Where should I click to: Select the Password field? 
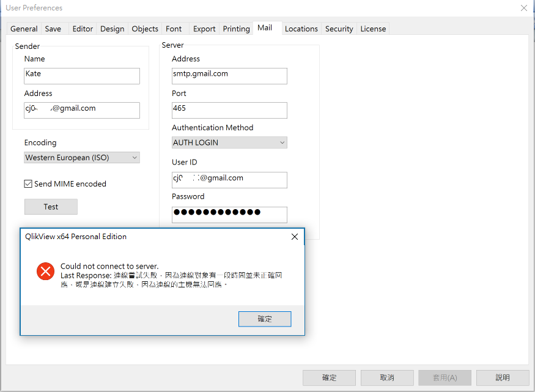(x=229, y=215)
